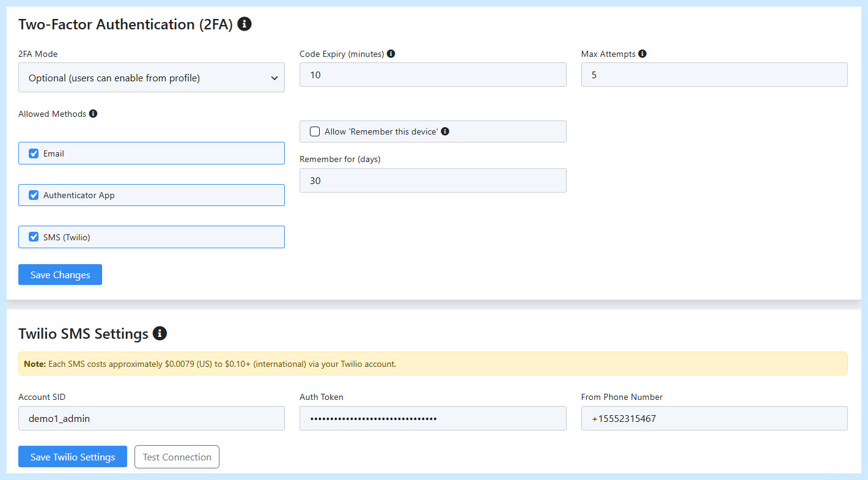The image size is (868, 480).
Task: Click Test Connection button
Action: pyautogui.click(x=177, y=457)
